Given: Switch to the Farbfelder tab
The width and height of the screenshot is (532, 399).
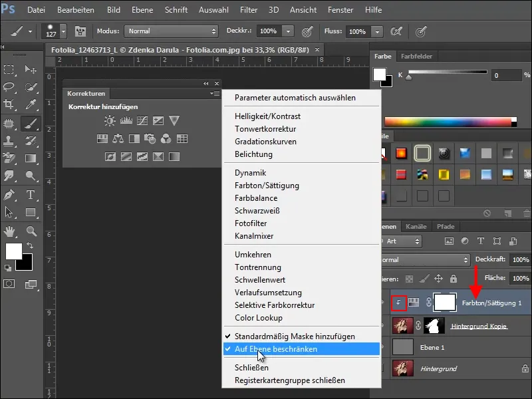Looking at the screenshot, I should [x=417, y=57].
